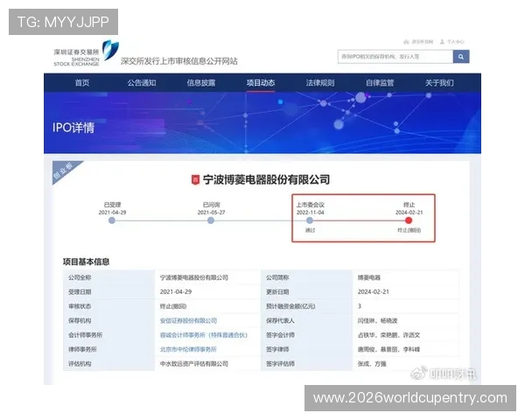Click the 2021-05-27 timeline date
This screenshot has height=420, width=525.
[211, 213]
